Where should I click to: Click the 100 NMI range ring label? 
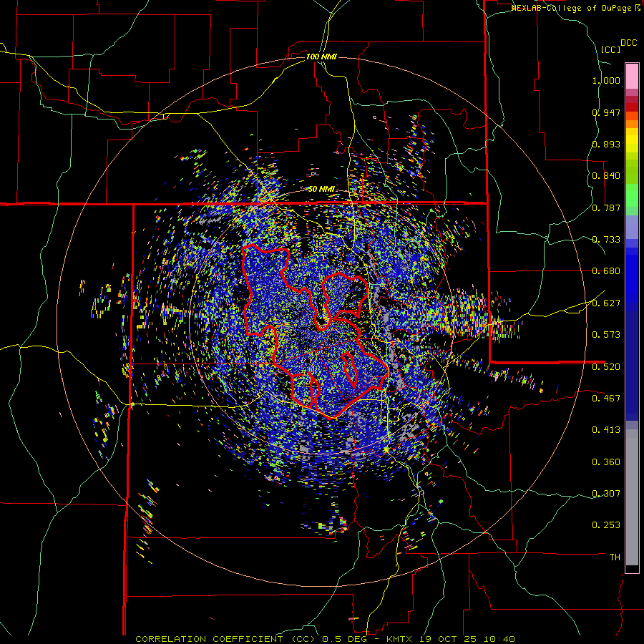tap(321, 57)
